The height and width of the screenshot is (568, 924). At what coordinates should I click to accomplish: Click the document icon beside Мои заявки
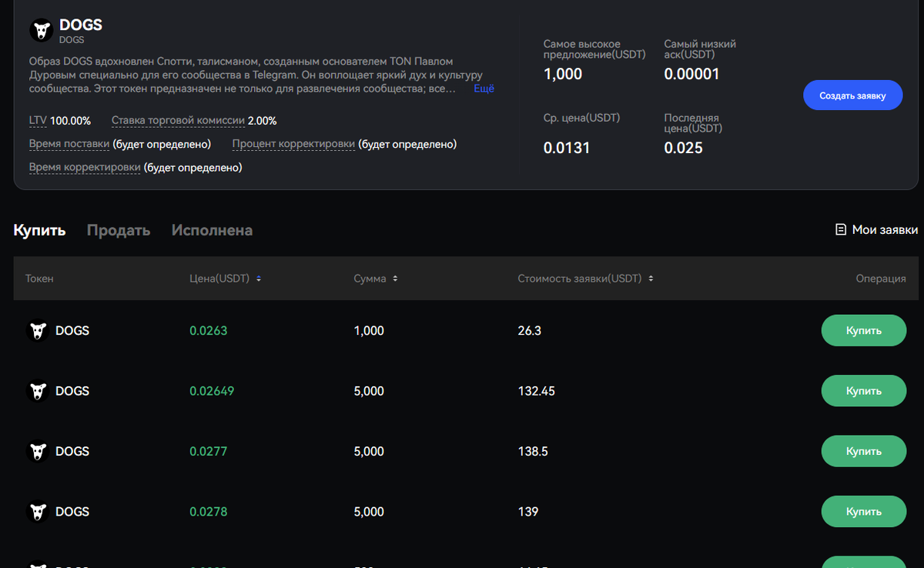[x=841, y=229]
